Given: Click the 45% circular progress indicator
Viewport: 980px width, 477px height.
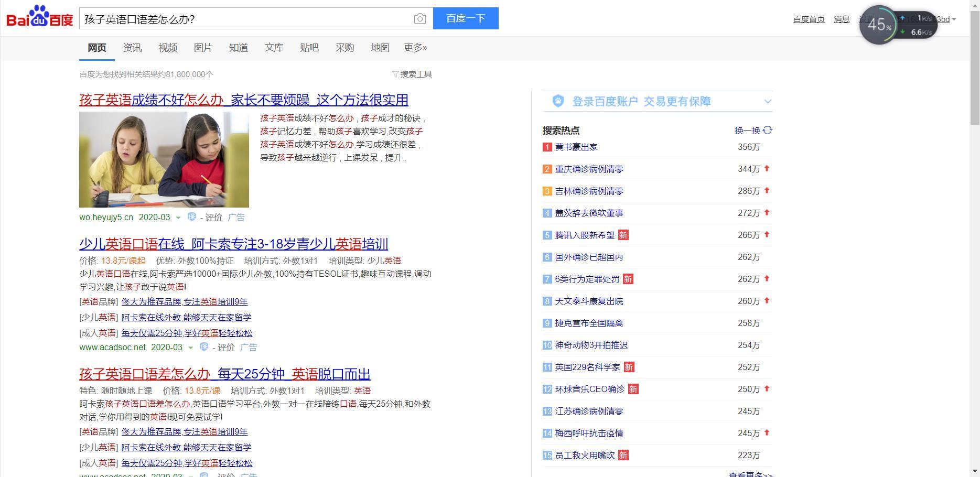Looking at the screenshot, I should 878,24.
